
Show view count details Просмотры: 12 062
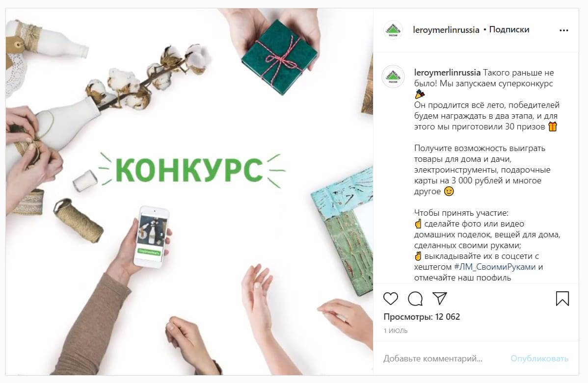422,317
